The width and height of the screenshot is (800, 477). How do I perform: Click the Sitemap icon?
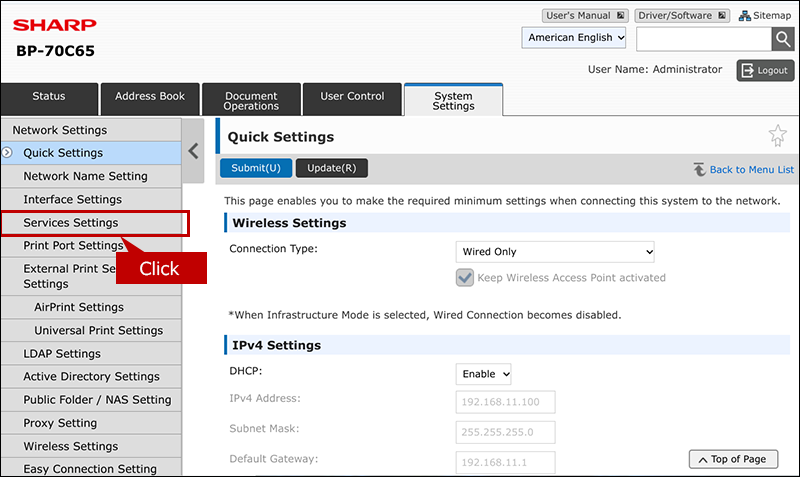pyautogui.click(x=744, y=16)
